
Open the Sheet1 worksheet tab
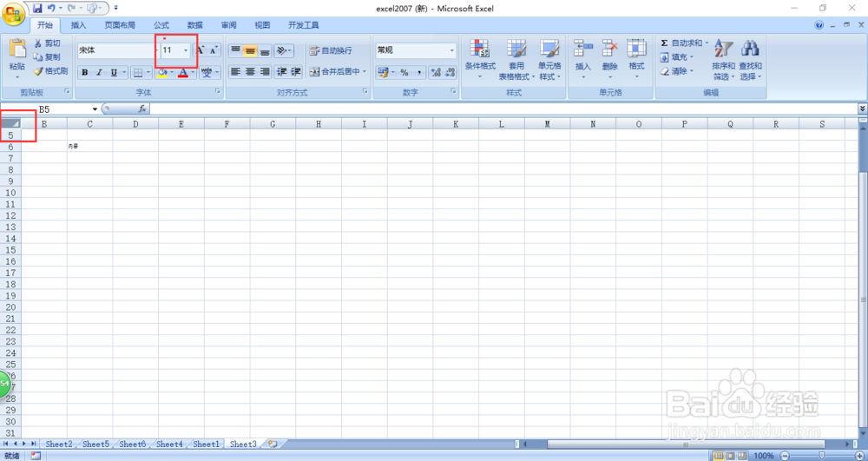click(206, 444)
